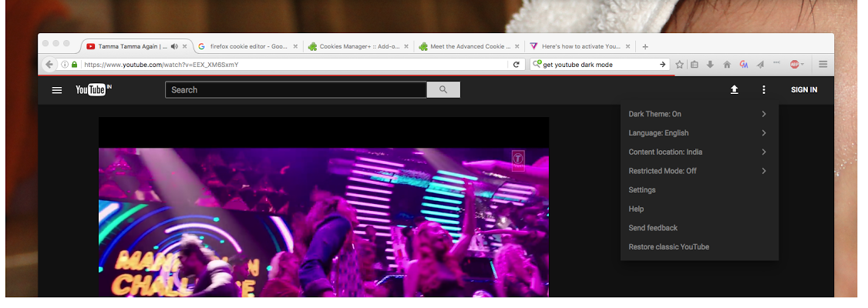Show site information via the info icon
Viewport: 868px width, 308px height.
point(65,65)
